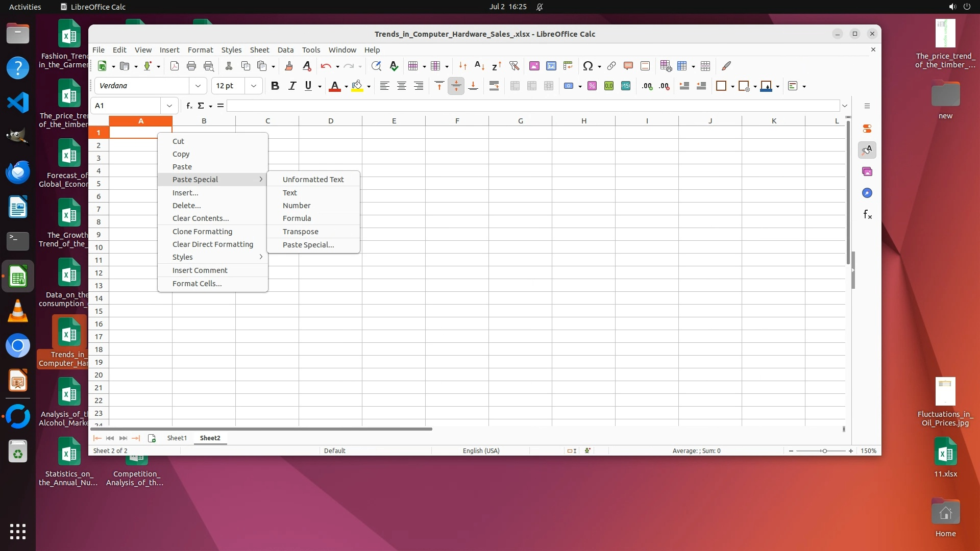This screenshot has height=551, width=980.
Task: Toggle Italic formatting
Action: click(x=292, y=86)
